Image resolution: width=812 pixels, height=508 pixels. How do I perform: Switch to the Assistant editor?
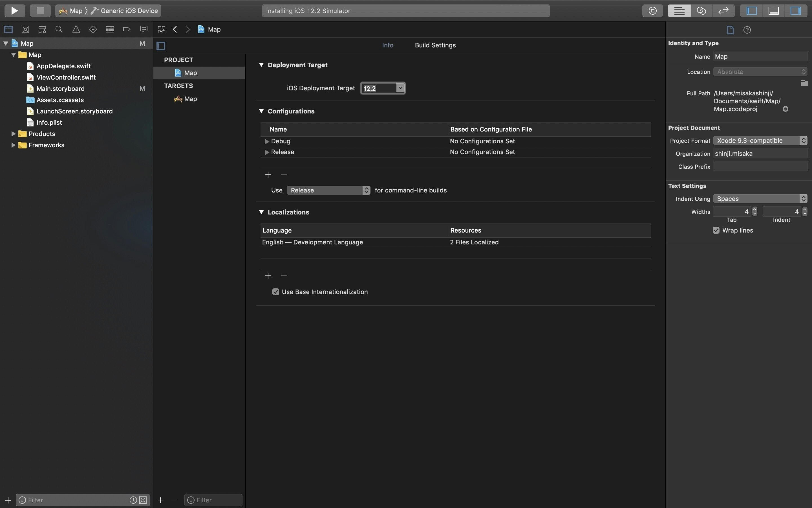[701, 10]
